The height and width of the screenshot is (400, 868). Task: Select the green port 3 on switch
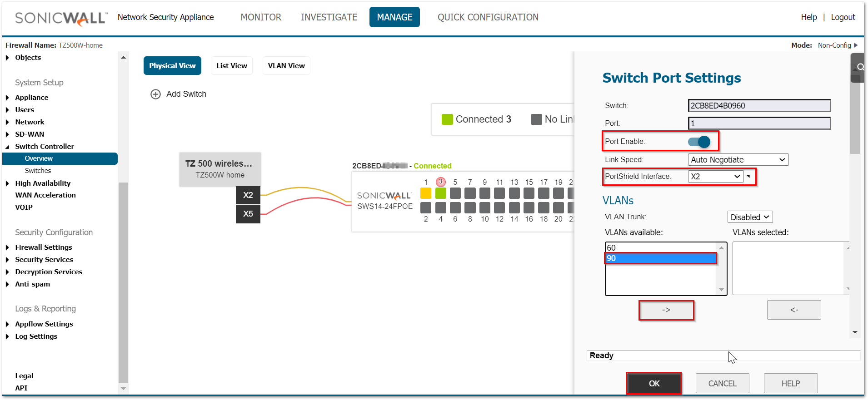coord(440,193)
